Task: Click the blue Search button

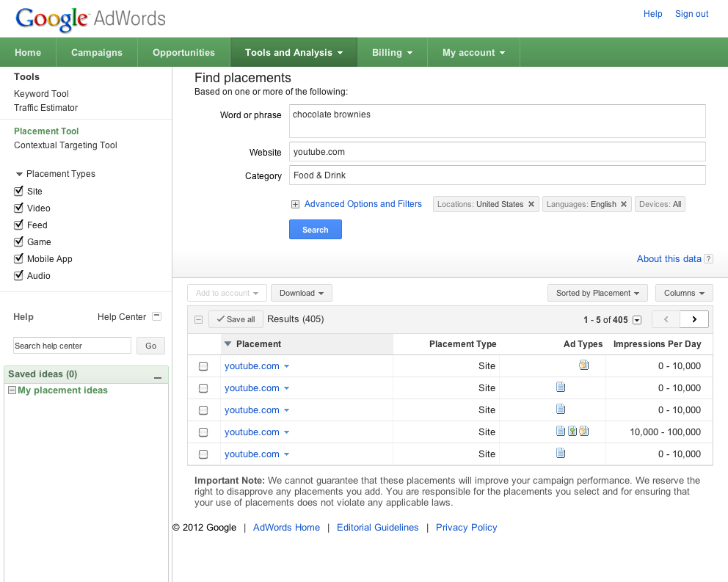Action: click(x=315, y=230)
